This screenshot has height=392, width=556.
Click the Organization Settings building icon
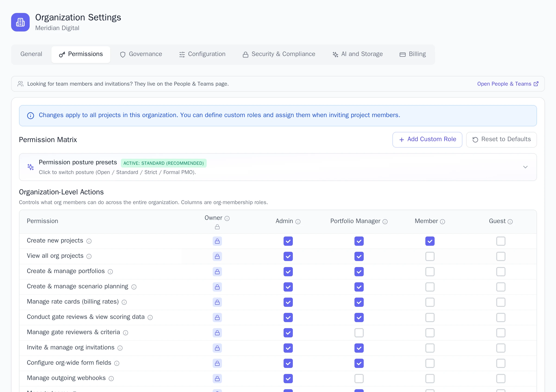click(20, 22)
